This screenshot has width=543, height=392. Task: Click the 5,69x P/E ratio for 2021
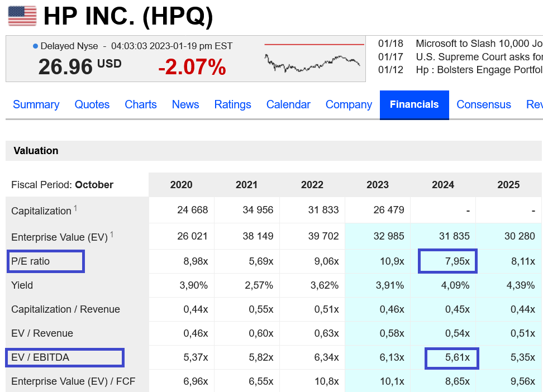pos(261,261)
